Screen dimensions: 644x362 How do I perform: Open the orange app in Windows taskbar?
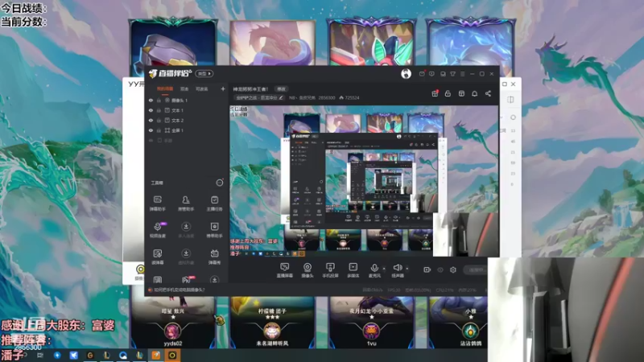(x=156, y=355)
